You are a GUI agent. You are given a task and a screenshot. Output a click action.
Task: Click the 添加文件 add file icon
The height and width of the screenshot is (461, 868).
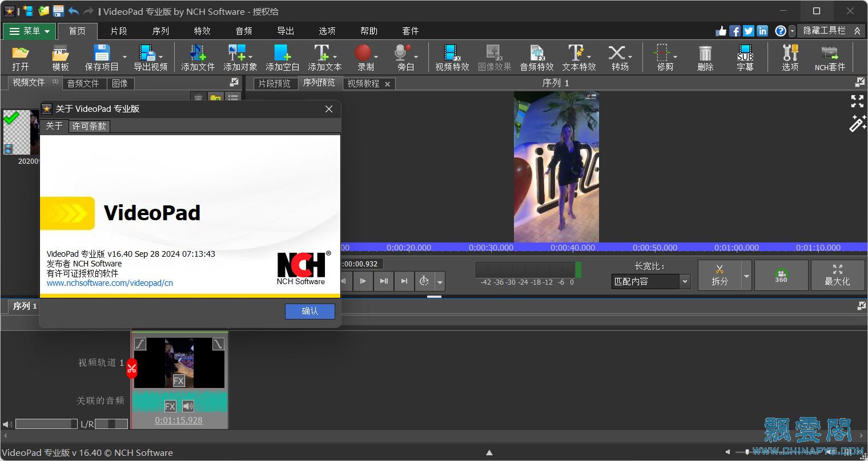198,52
